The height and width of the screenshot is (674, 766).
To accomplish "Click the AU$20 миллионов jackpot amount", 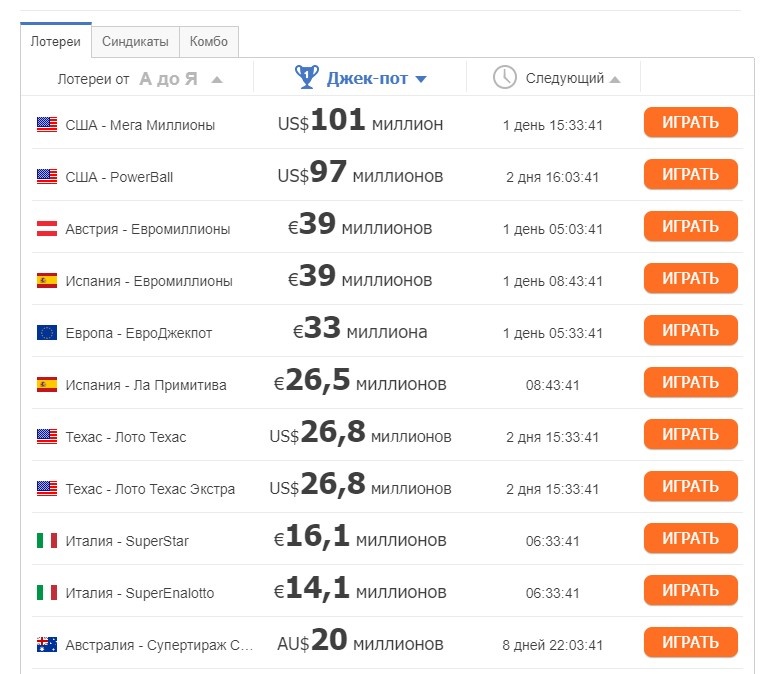I will pos(361,641).
